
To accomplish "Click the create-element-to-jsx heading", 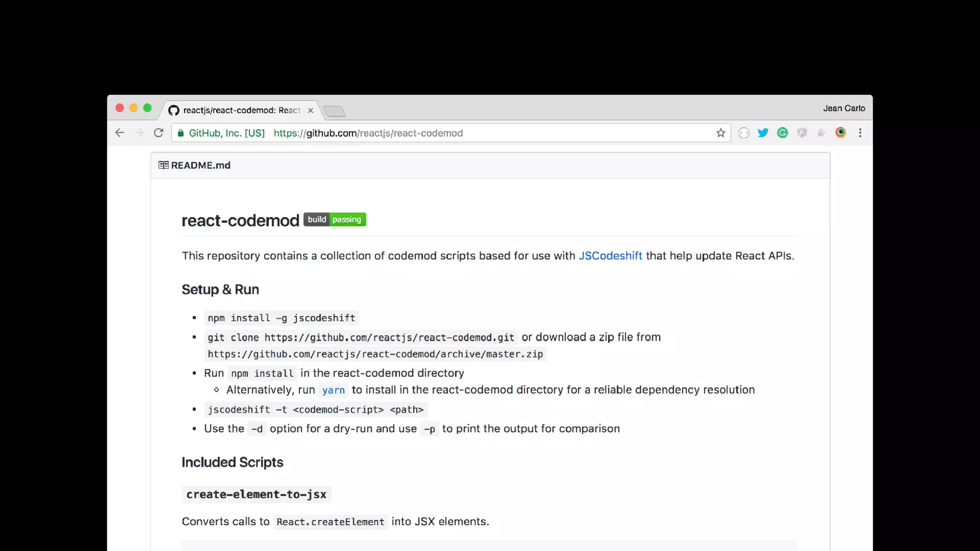I will [256, 495].
